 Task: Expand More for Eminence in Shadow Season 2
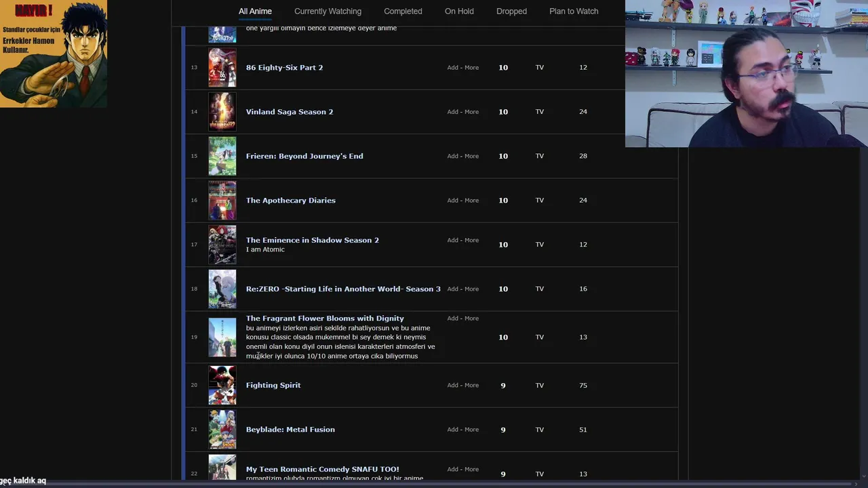tap(471, 240)
